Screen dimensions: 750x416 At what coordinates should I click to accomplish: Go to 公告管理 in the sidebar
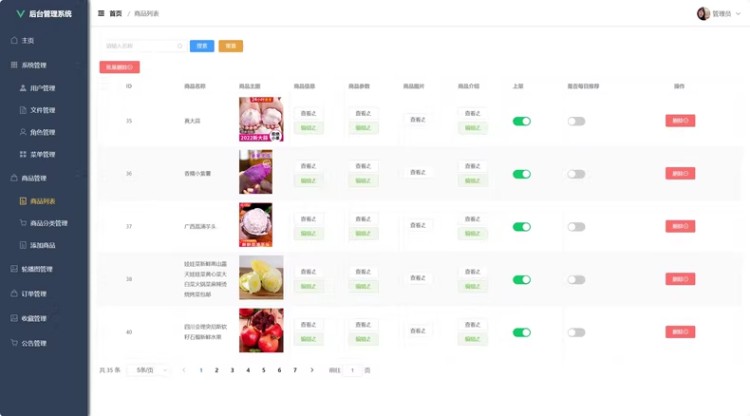34,342
